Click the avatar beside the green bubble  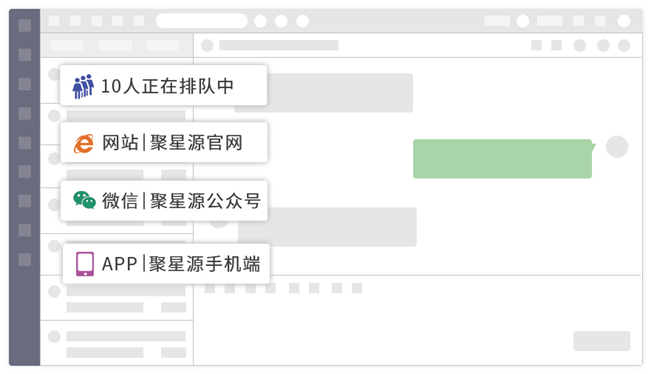pyautogui.click(x=617, y=147)
